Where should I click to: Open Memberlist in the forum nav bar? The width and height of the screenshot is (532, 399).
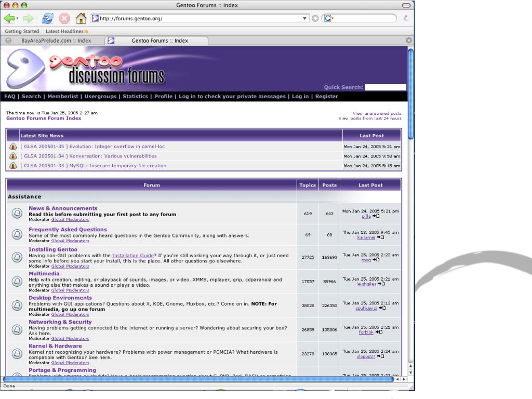pyautogui.click(x=63, y=96)
